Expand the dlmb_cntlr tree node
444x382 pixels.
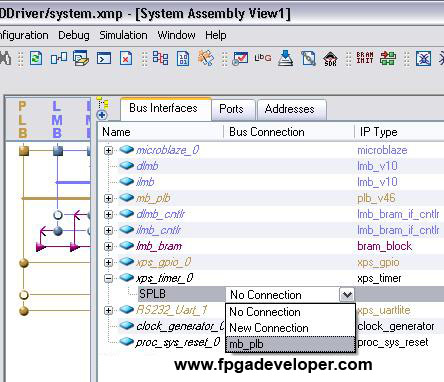coord(108,214)
